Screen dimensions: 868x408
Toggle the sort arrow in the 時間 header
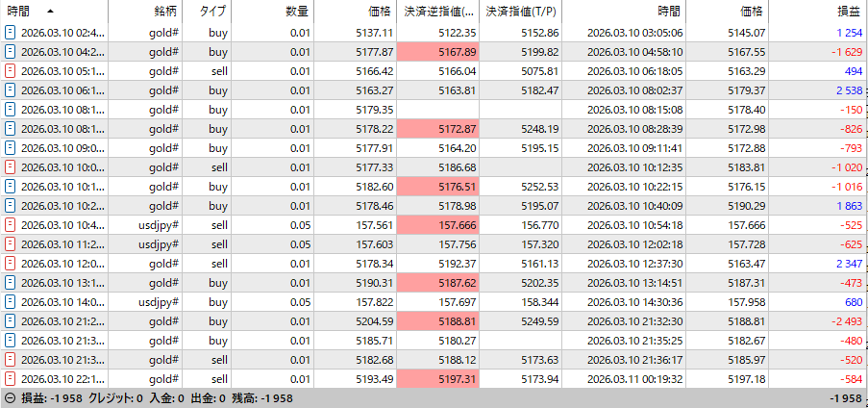tap(50, 12)
